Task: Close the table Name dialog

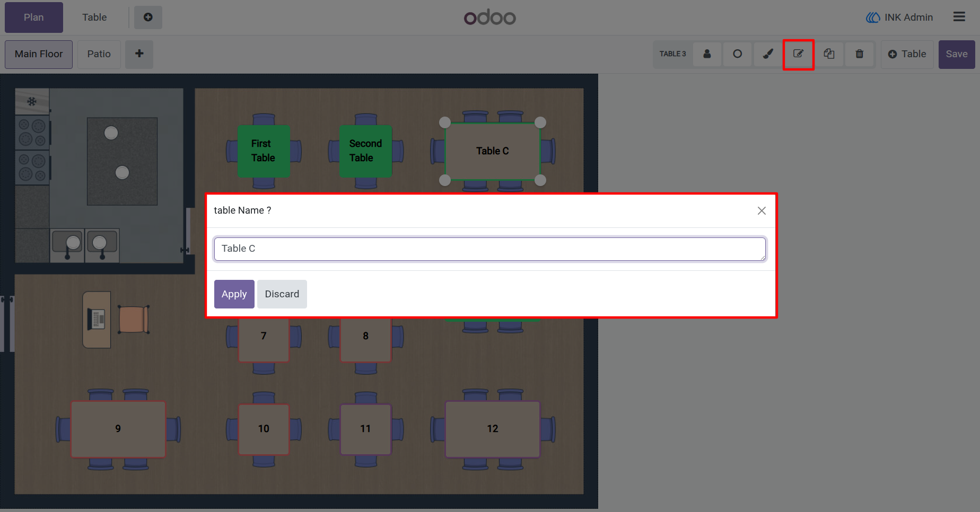Action: [x=762, y=211]
